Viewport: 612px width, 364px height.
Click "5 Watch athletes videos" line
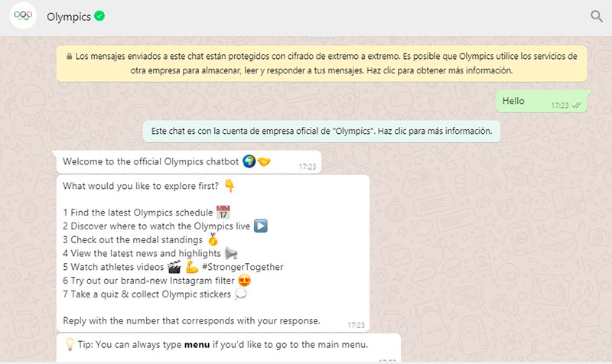point(113,267)
